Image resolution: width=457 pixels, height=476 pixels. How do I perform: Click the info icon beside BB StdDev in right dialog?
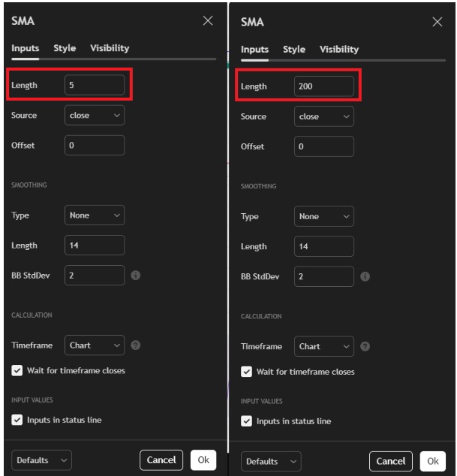coord(365,276)
